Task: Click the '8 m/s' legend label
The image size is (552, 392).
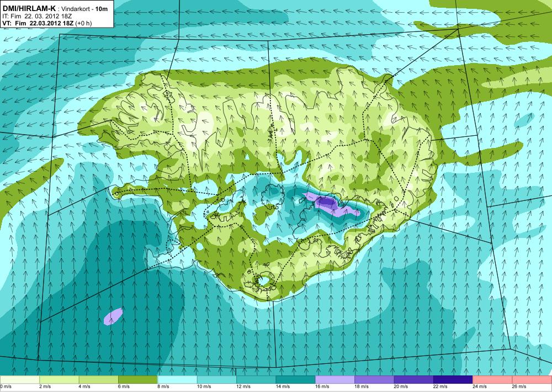Action: (163, 386)
